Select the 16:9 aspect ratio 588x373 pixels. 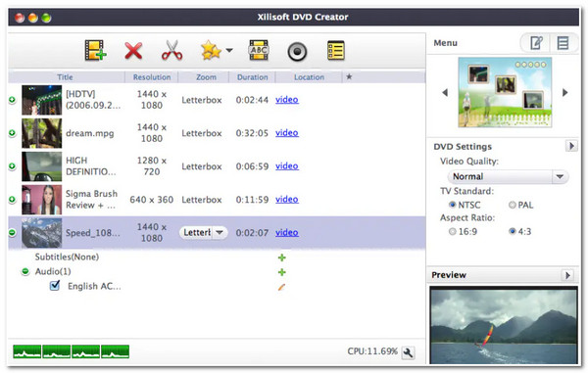coord(452,231)
